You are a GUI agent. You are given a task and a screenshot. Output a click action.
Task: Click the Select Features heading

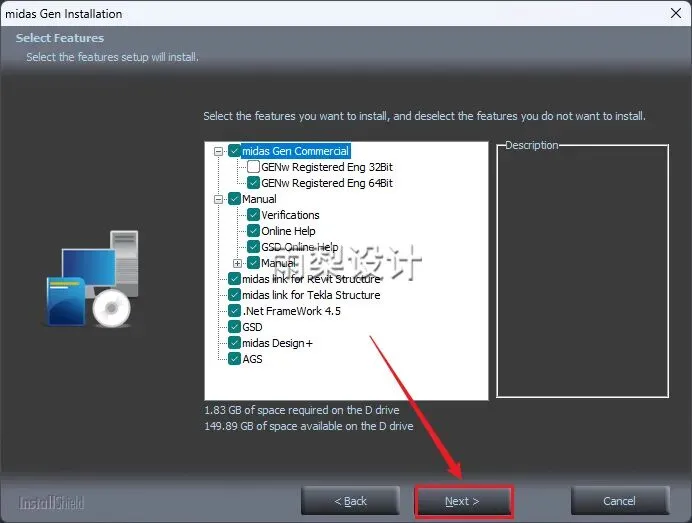click(60, 38)
